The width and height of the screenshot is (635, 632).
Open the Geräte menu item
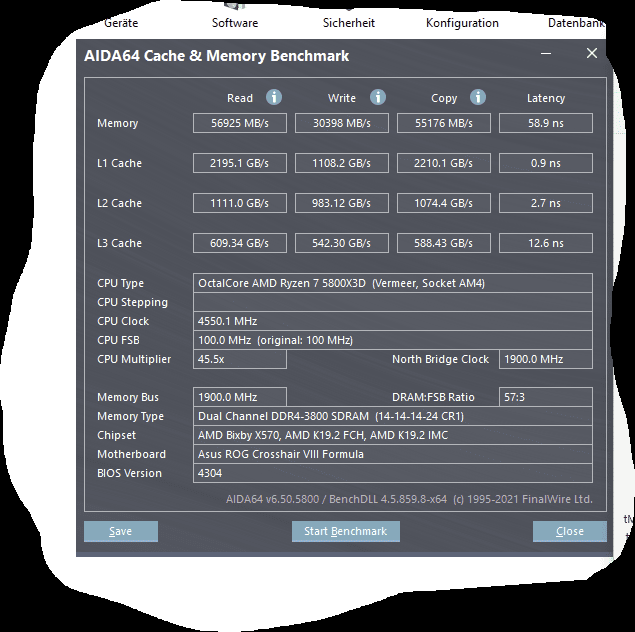pyautogui.click(x=121, y=23)
